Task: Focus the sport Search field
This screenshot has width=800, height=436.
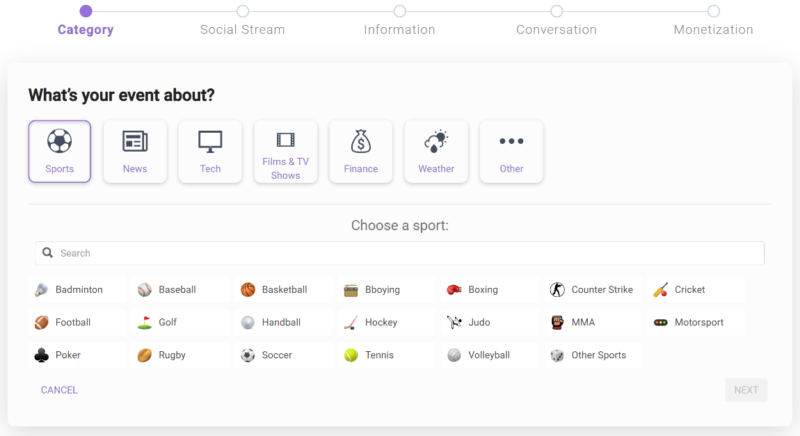Action: [x=399, y=253]
